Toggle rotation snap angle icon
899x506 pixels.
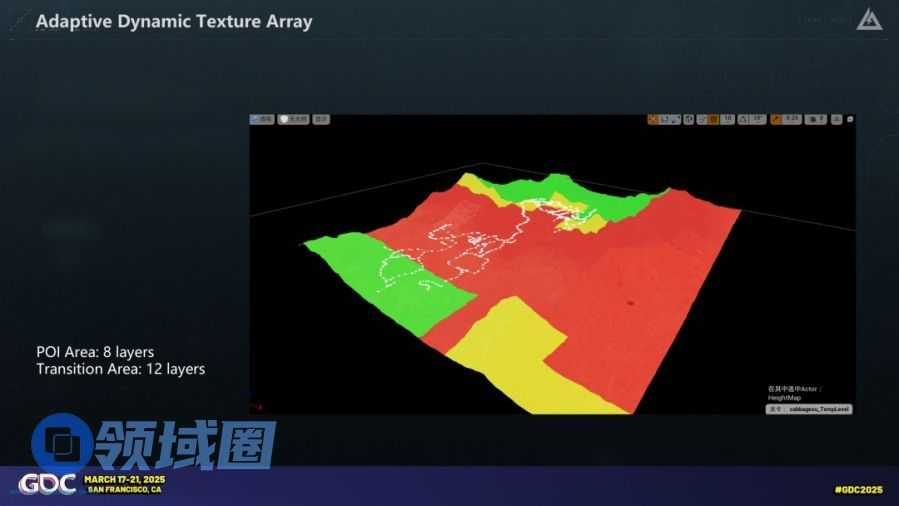(744, 119)
